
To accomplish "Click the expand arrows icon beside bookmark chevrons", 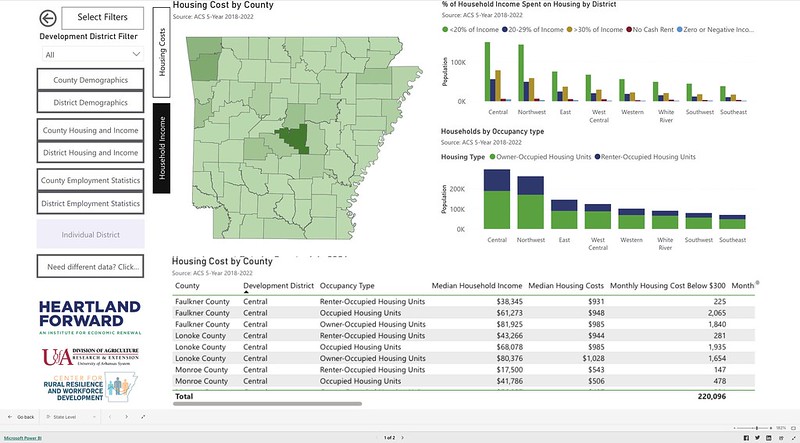I will (143, 417).
